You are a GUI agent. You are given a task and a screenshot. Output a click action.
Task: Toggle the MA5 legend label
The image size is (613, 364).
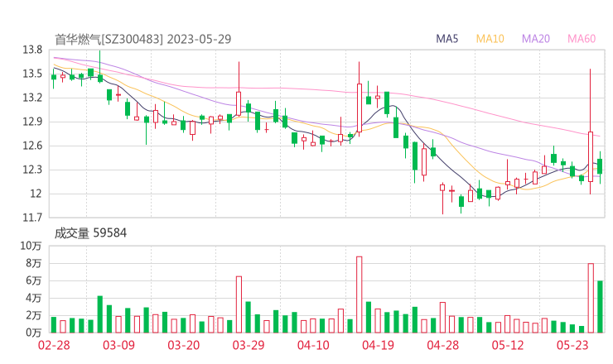point(447,39)
